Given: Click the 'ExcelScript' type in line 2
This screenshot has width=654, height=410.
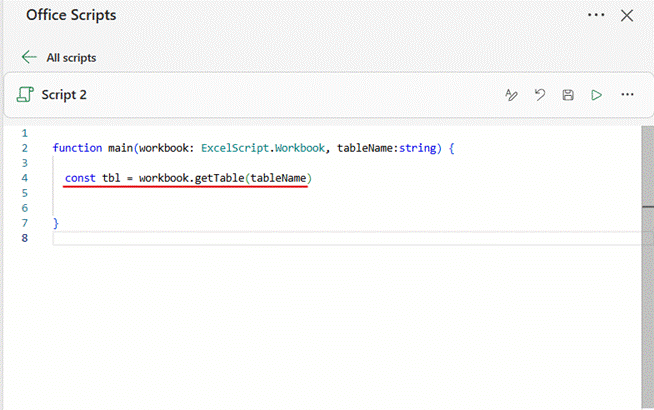Looking at the screenshot, I should (x=235, y=148).
